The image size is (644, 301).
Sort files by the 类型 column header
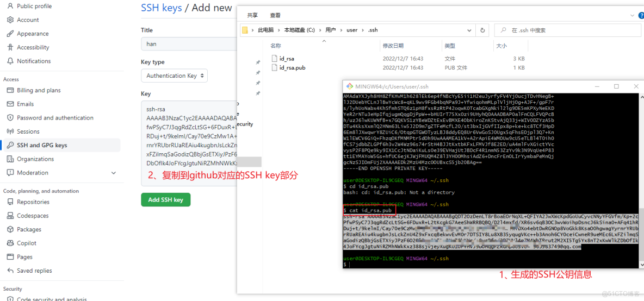pyautogui.click(x=450, y=46)
